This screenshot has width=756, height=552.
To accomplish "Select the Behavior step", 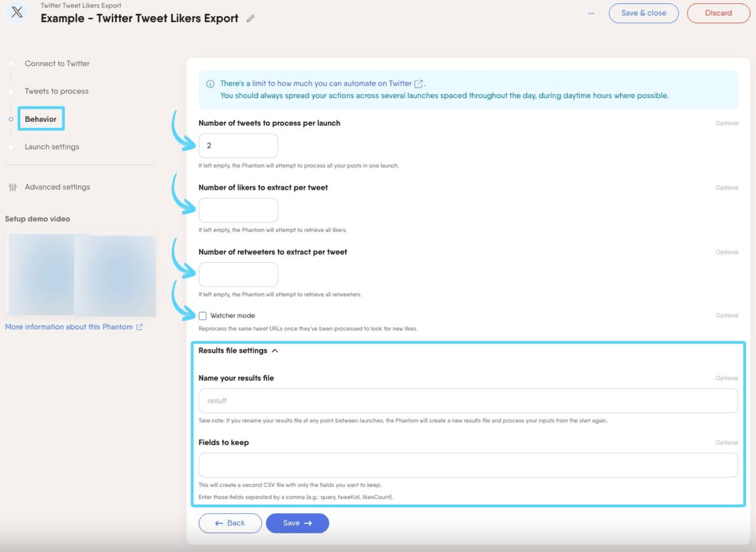I will click(41, 119).
